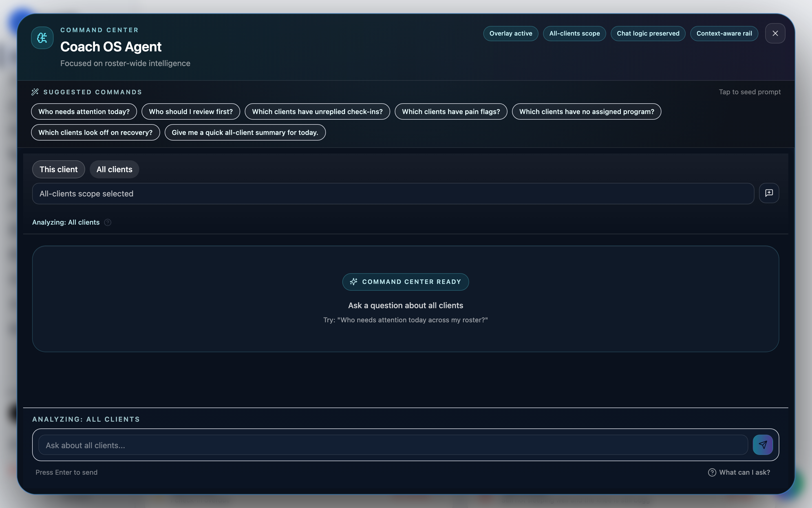Click the SUGGESTED COMMANDS heading

pos(92,92)
